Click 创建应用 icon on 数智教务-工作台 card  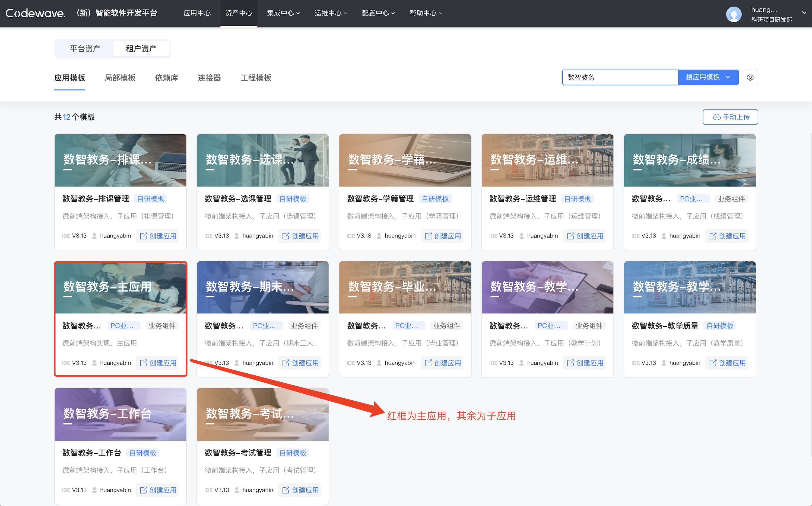[x=143, y=490]
